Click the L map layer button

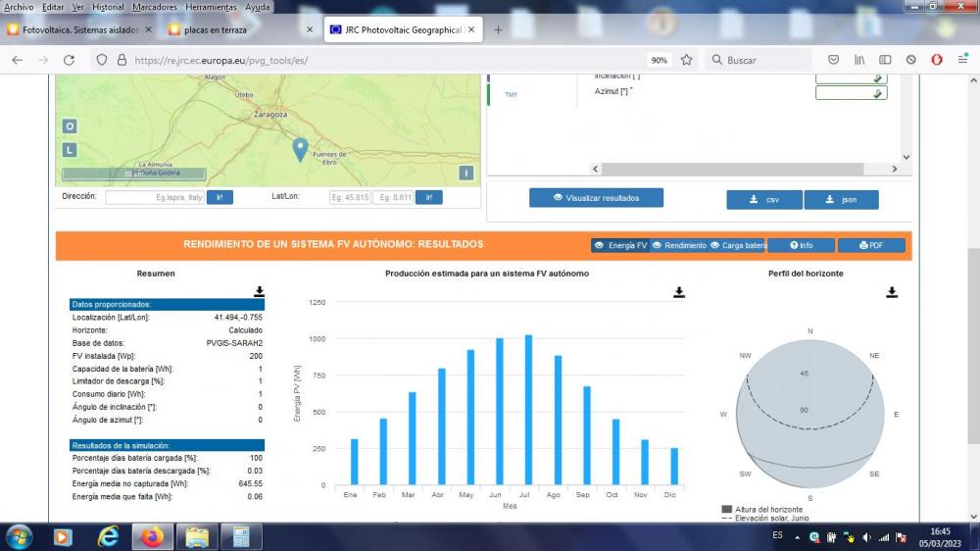(70, 150)
